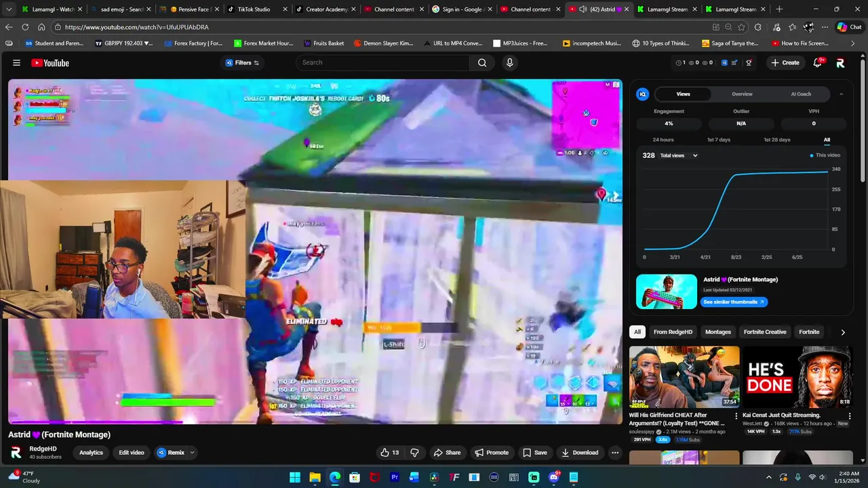Screen dimensions: 868x488
Task: Click the browser address bar URL
Action: (x=136, y=27)
